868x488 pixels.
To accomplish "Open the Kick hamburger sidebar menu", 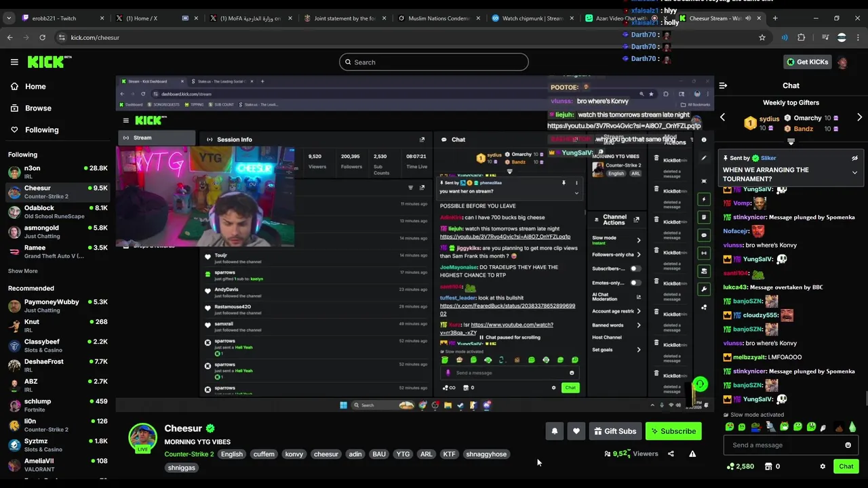I will coord(14,62).
